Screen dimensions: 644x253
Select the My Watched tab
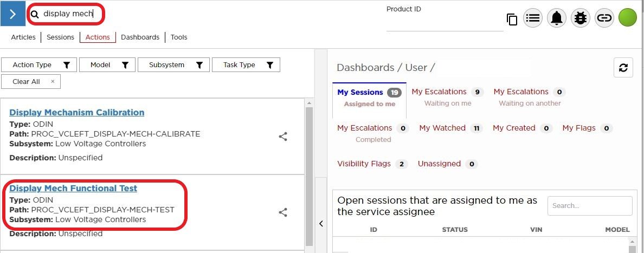click(442, 128)
